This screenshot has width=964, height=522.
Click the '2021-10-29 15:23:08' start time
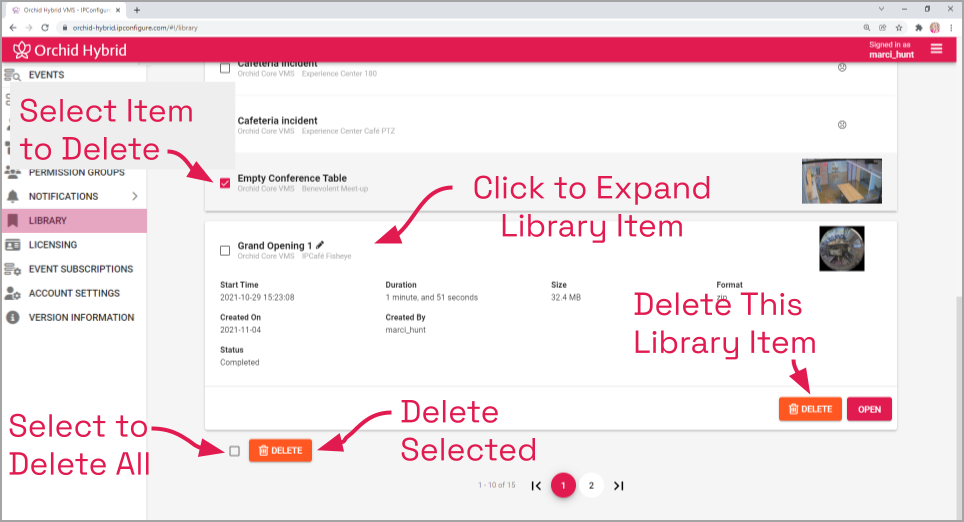[x=257, y=297]
